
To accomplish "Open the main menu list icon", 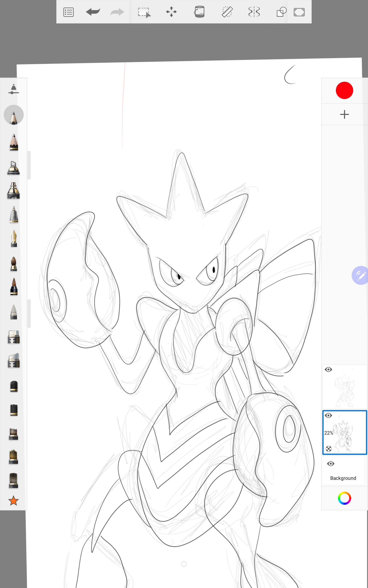I will [68, 12].
